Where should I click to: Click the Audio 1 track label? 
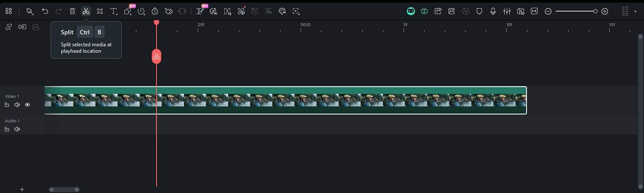point(12,121)
